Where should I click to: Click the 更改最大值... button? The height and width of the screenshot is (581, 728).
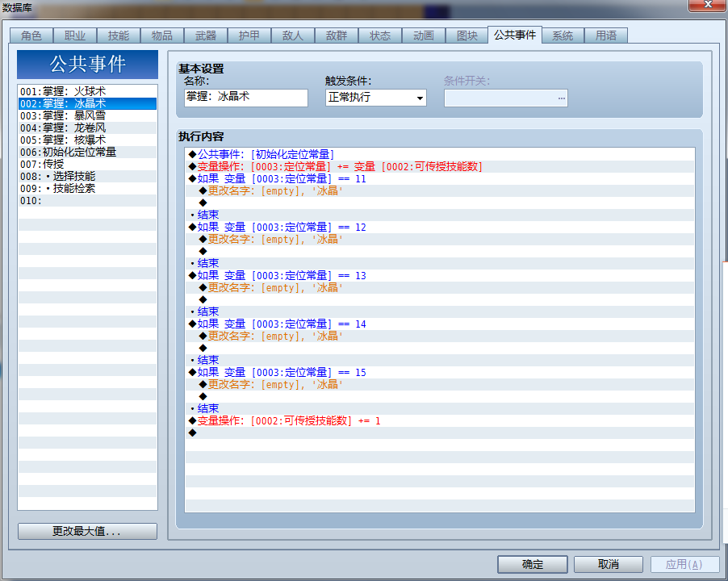tap(87, 531)
